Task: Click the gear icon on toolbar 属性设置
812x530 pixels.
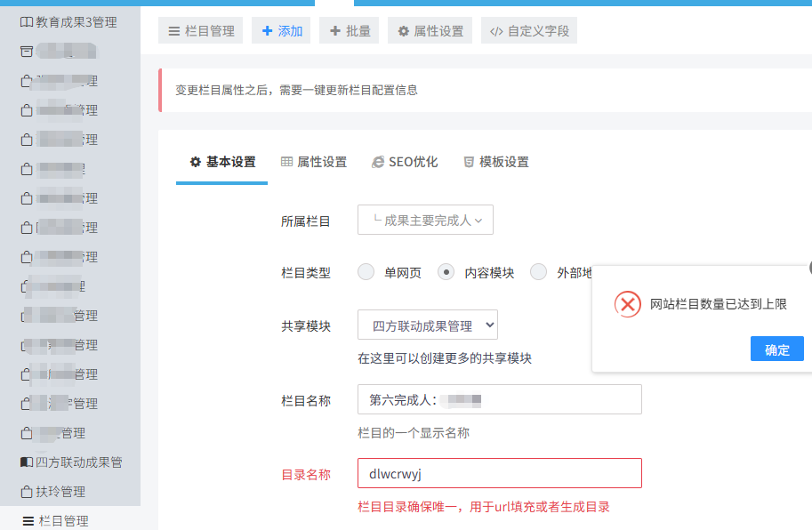Action: pyautogui.click(x=404, y=31)
